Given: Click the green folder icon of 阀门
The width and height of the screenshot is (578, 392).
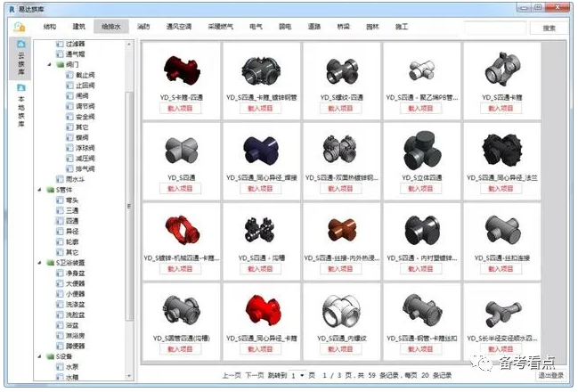Looking at the screenshot, I should click(60, 64).
